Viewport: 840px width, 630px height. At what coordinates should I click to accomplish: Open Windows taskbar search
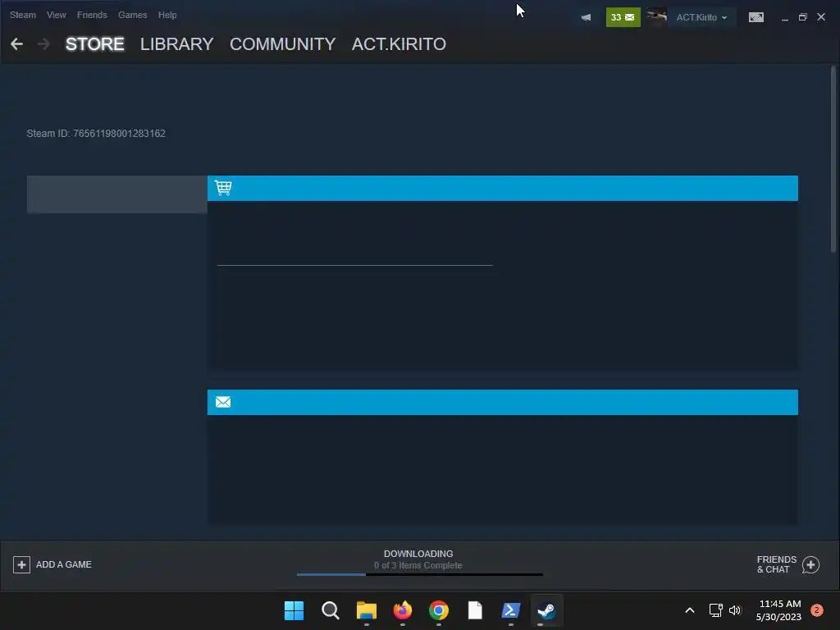(x=330, y=610)
